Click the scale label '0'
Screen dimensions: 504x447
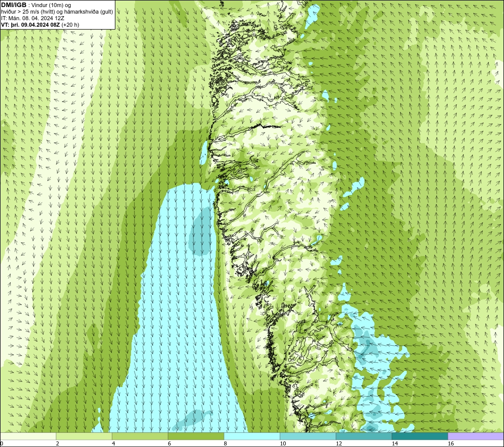(2, 444)
